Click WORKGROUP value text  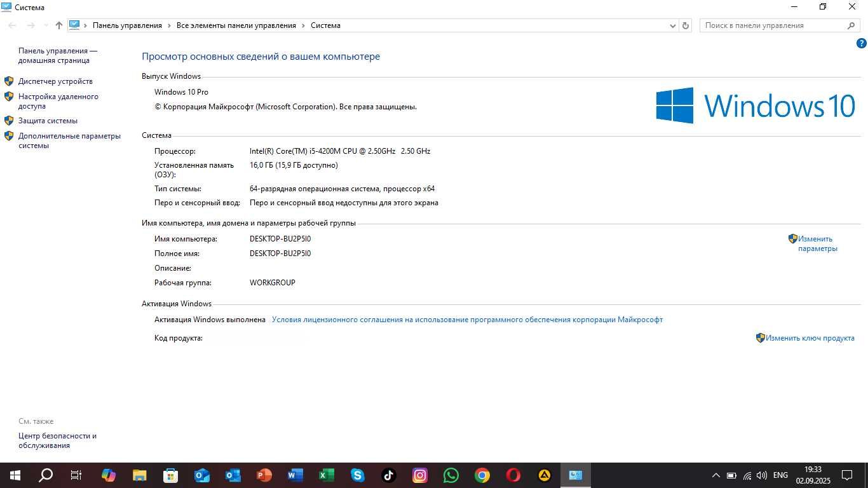pyautogui.click(x=273, y=283)
